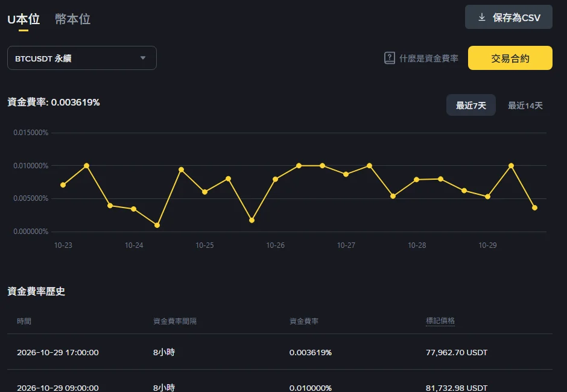Click the underlined 標記價格 column header

pos(440,321)
